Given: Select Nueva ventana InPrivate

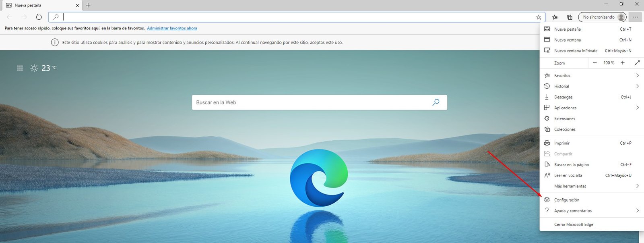Looking at the screenshot, I should click(x=576, y=51).
